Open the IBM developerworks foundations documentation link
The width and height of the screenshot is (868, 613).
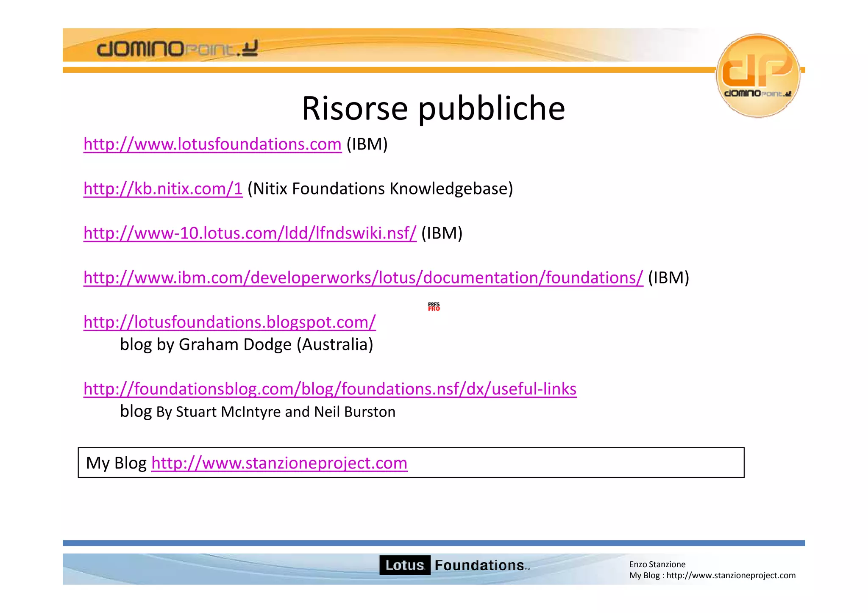tap(363, 278)
